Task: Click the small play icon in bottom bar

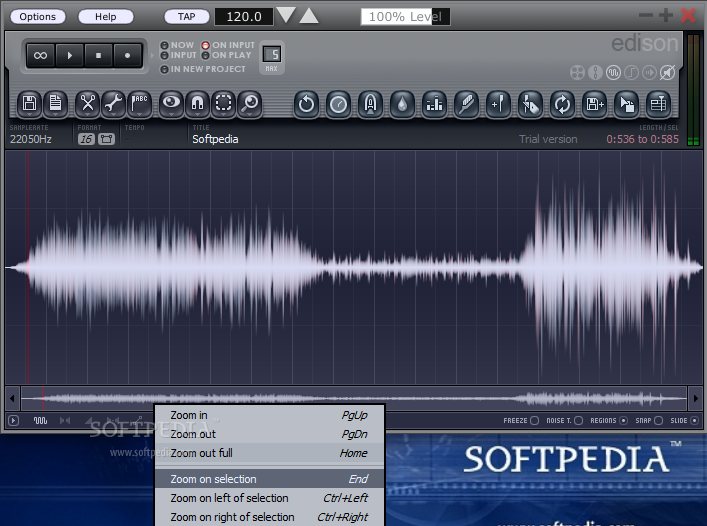Action: [x=14, y=421]
